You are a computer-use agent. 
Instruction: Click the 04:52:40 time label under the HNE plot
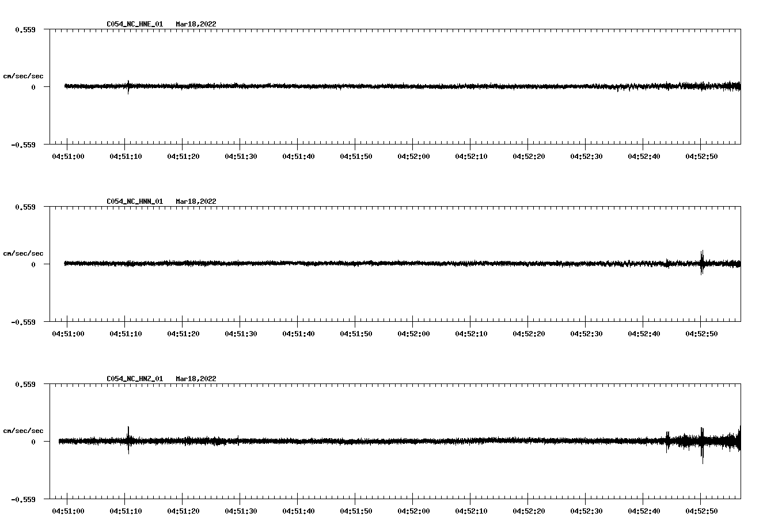pos(644,157)
